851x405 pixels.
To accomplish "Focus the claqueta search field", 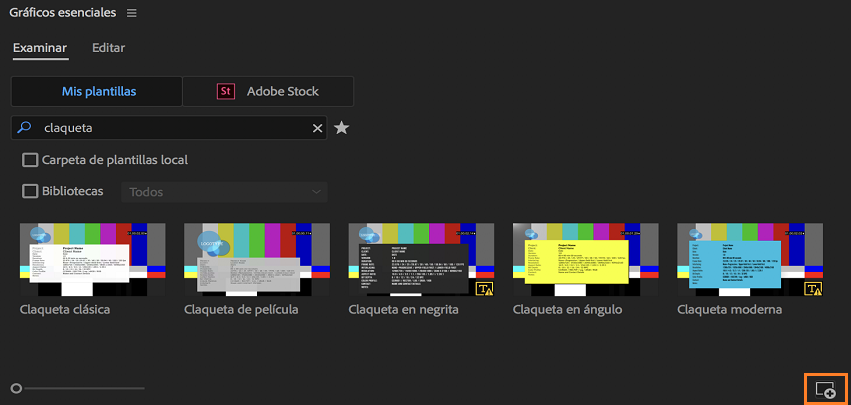I will pyautogui.click(x=169, y=128).
